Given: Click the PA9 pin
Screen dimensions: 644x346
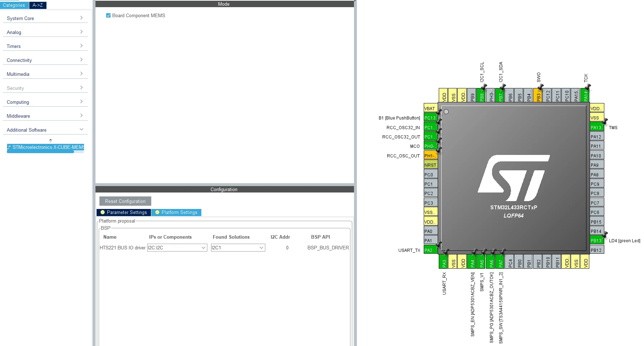Looking at the screenshot, I should tap(597, 165).
